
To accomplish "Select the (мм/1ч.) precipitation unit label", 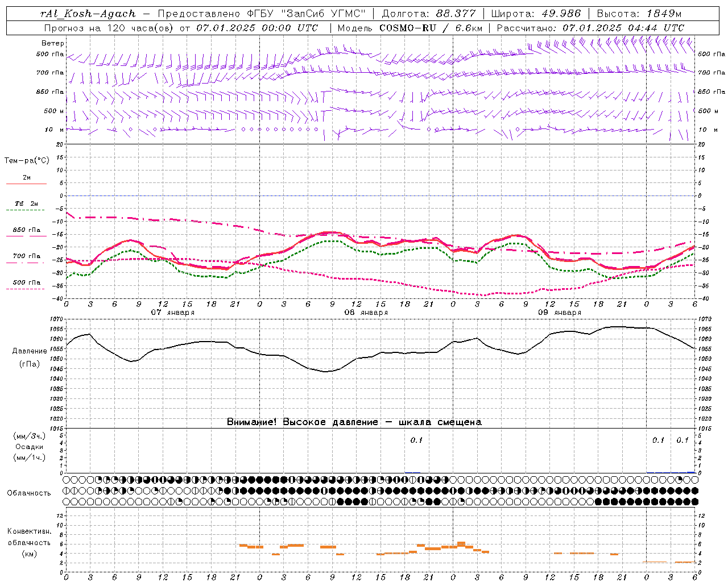I will pyautogui.click(x=30, y=458).
